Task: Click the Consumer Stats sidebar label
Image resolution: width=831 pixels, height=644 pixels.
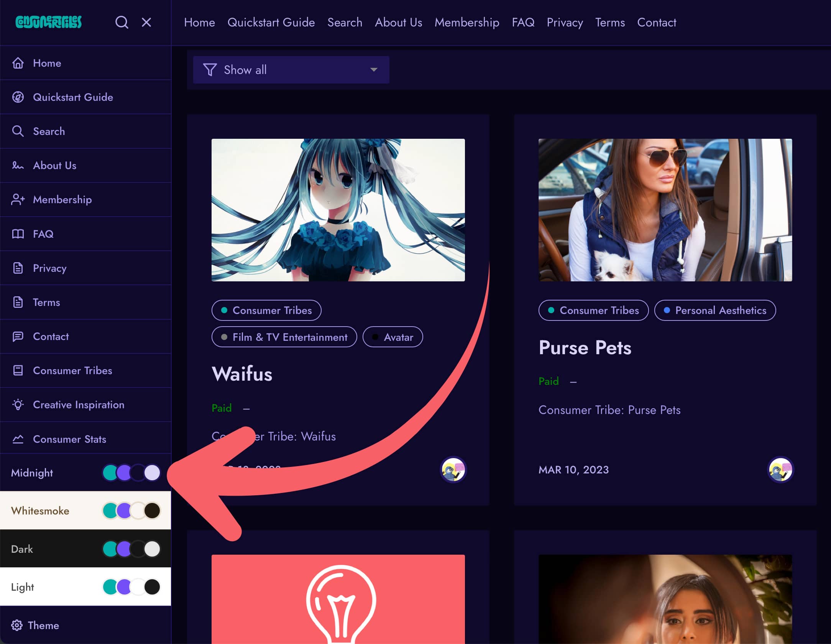Action: tap(69, 439)
